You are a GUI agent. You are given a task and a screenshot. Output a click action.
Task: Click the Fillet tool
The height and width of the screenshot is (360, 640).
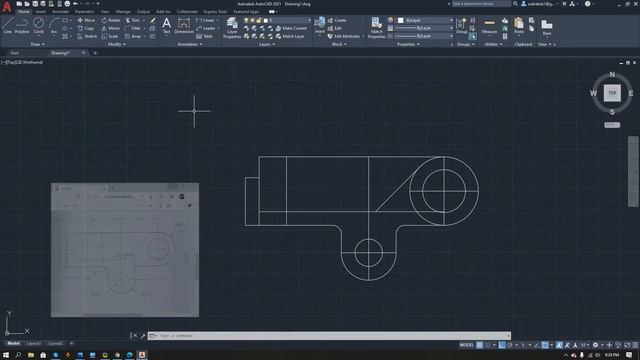coord(133,28)
